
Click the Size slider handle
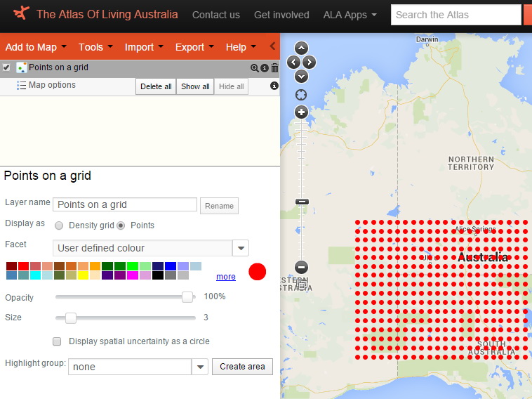click(x=71, y=318)
